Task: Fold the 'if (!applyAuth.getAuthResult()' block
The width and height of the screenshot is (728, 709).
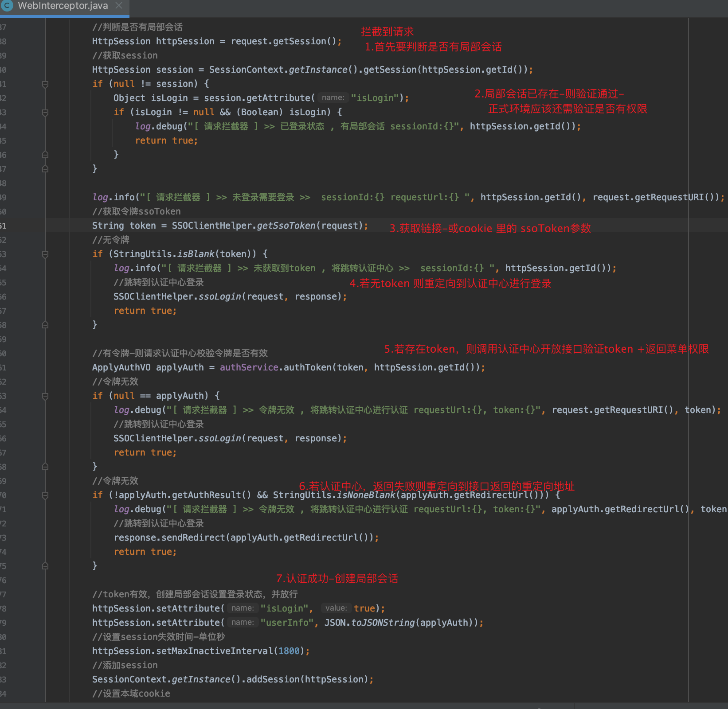Action: coord(45,495)
